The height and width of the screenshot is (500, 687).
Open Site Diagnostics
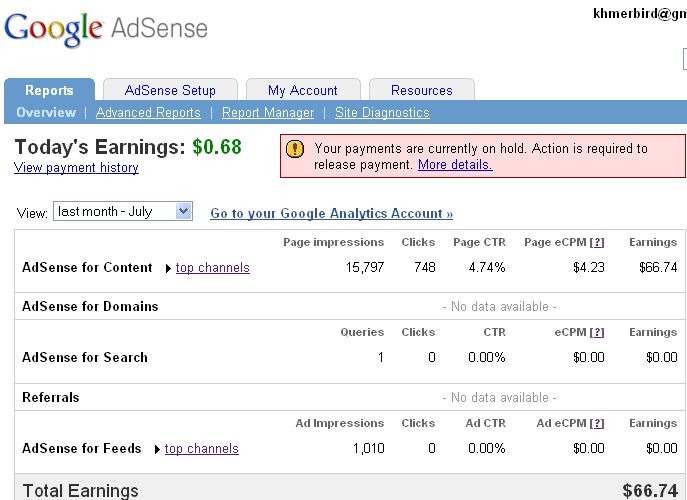[x=382, y=113]
